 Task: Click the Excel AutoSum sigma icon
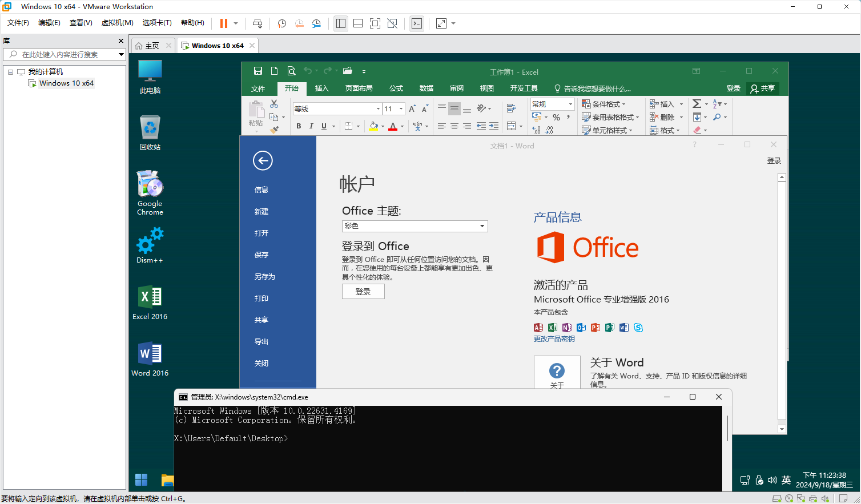(697, 104)
